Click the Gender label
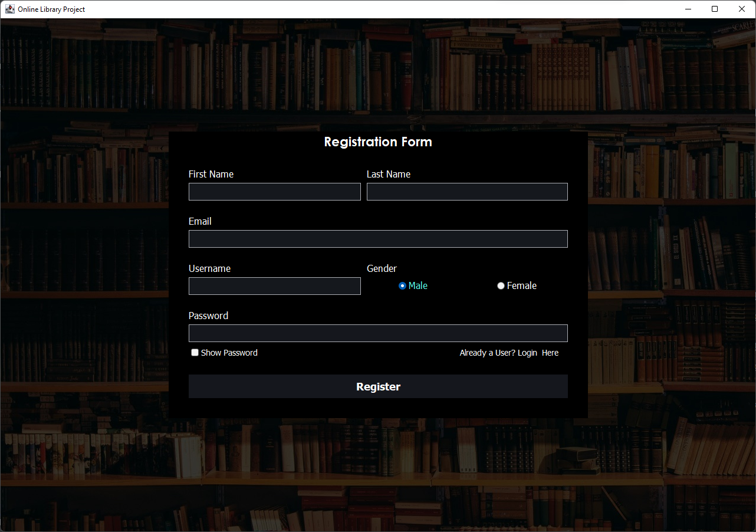The height and width of the screenshot is (532, 756). coord(382,268)
